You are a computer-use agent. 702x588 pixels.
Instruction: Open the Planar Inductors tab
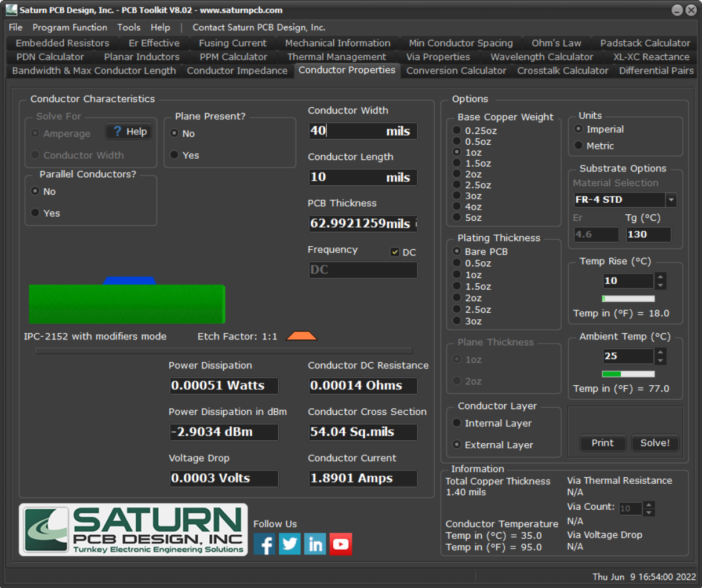142,57
